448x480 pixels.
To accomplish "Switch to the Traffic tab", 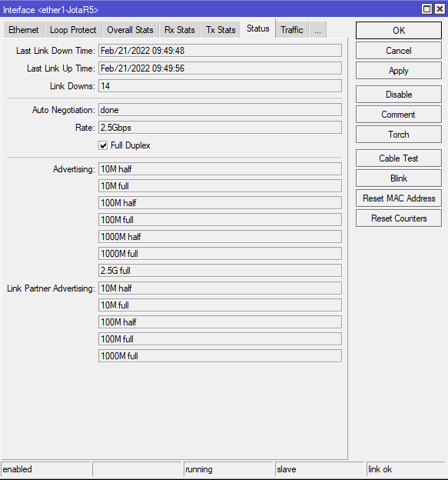I will point(292,30).
